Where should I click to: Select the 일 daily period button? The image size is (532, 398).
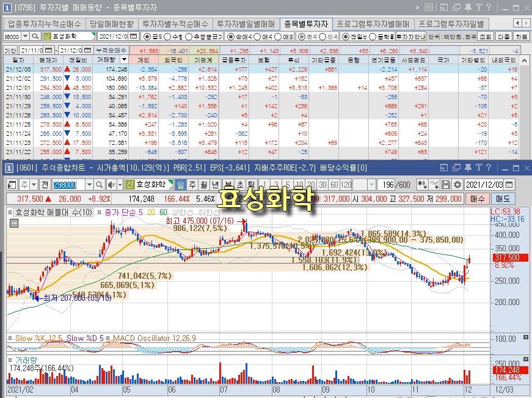(x=181, y=185)
